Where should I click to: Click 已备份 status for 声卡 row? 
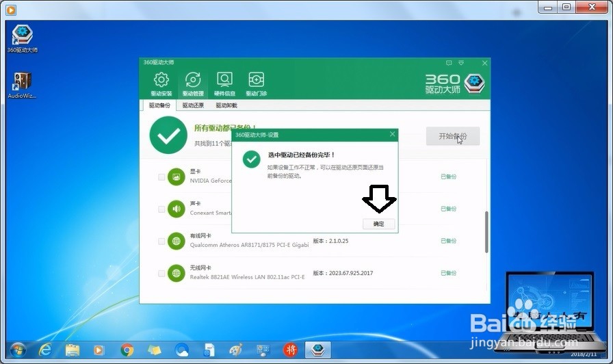[448, 209]
